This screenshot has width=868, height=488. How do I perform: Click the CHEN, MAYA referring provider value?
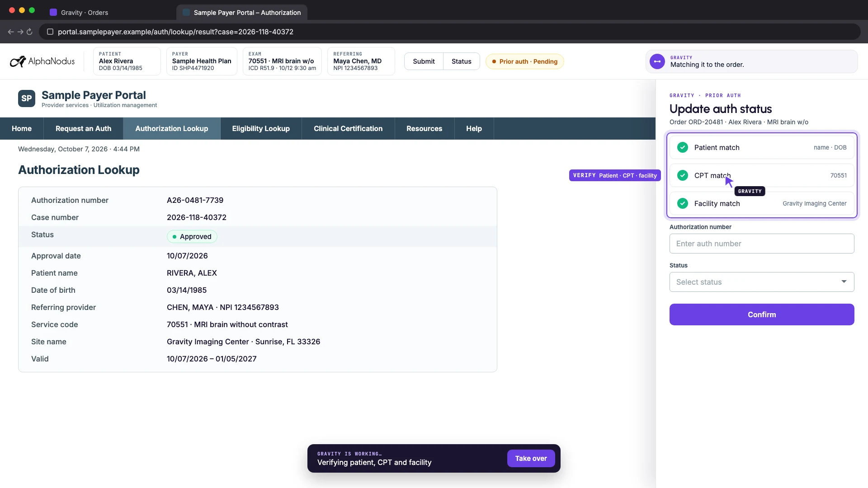click(x=222, y=307)
